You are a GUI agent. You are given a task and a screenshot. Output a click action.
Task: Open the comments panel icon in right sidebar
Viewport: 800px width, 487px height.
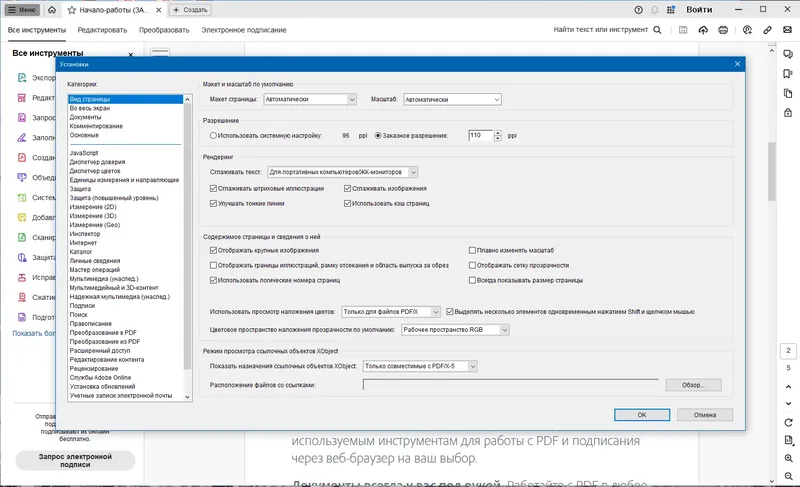[788, 54]
